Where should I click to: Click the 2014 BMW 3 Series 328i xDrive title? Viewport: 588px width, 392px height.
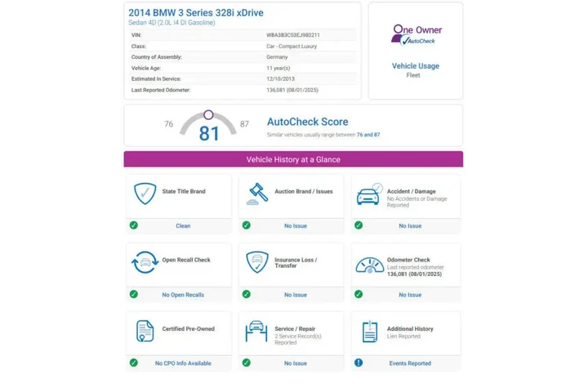[x=196, y=13]
